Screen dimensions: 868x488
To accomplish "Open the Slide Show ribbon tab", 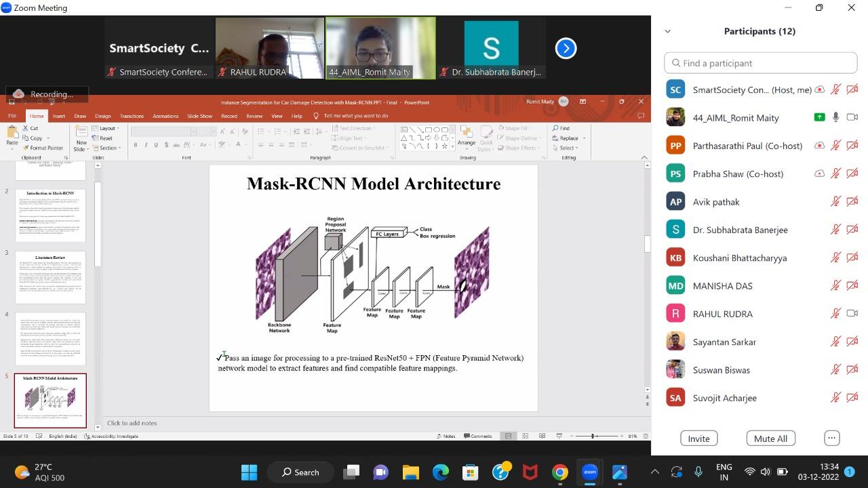I will [x=199, y=116].
